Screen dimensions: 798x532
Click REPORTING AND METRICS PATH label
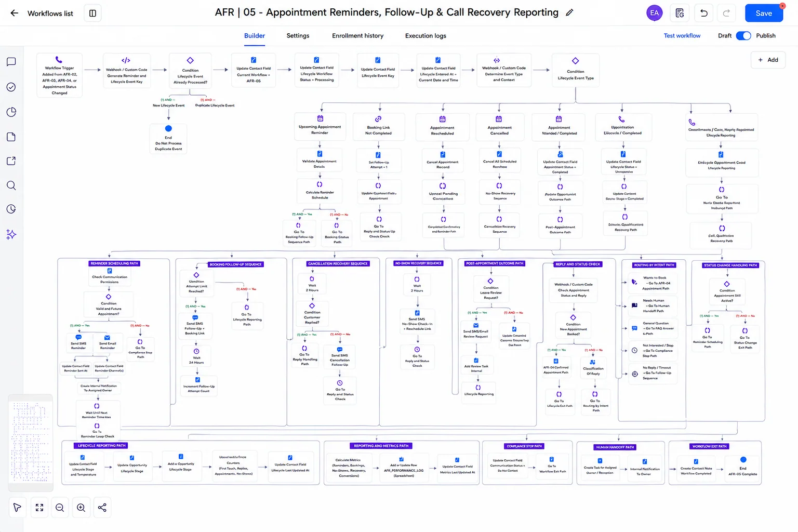(x=381, y=446)
